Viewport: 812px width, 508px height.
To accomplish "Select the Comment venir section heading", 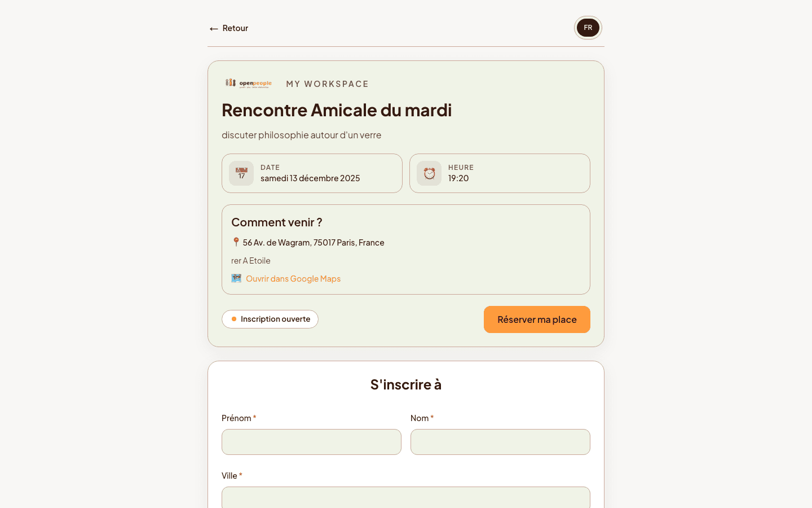I will click(277, 222).
